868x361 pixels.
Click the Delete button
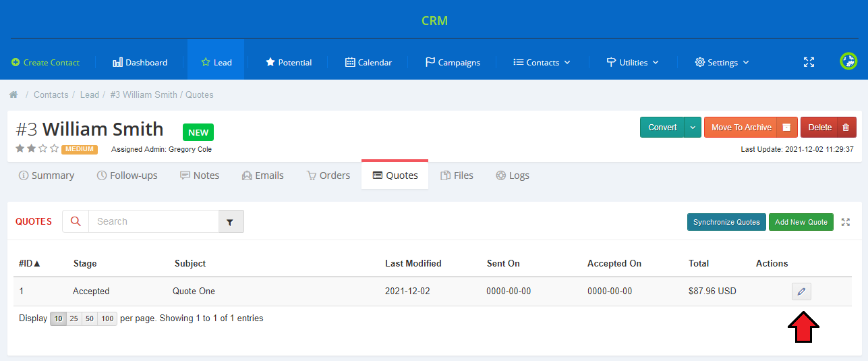819,127
